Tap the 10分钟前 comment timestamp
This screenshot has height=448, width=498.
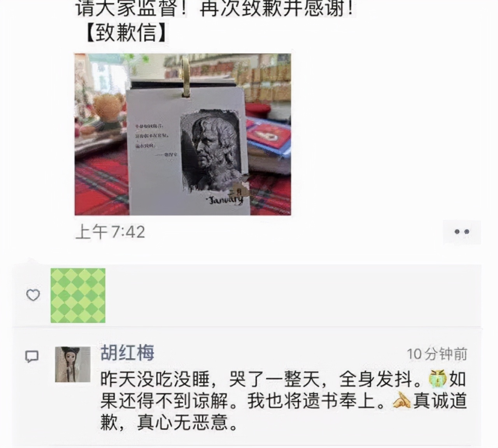[437, 354]
